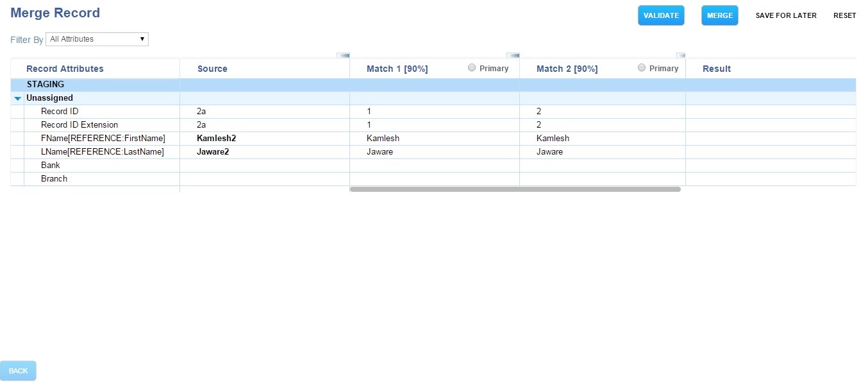The image size is (868, 383).
Task: Click Source value Jaware2
Action: pyautogui.click(x=213, y=152)
